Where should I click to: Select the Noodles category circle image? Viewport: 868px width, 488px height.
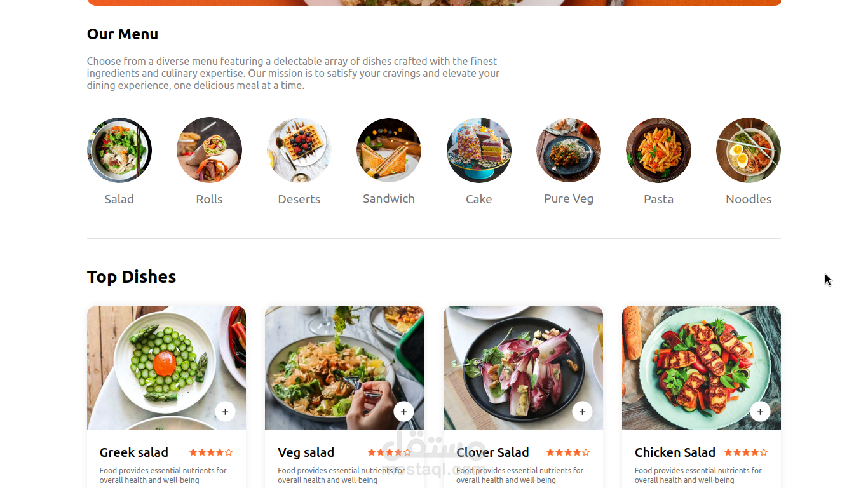(749, 150)
